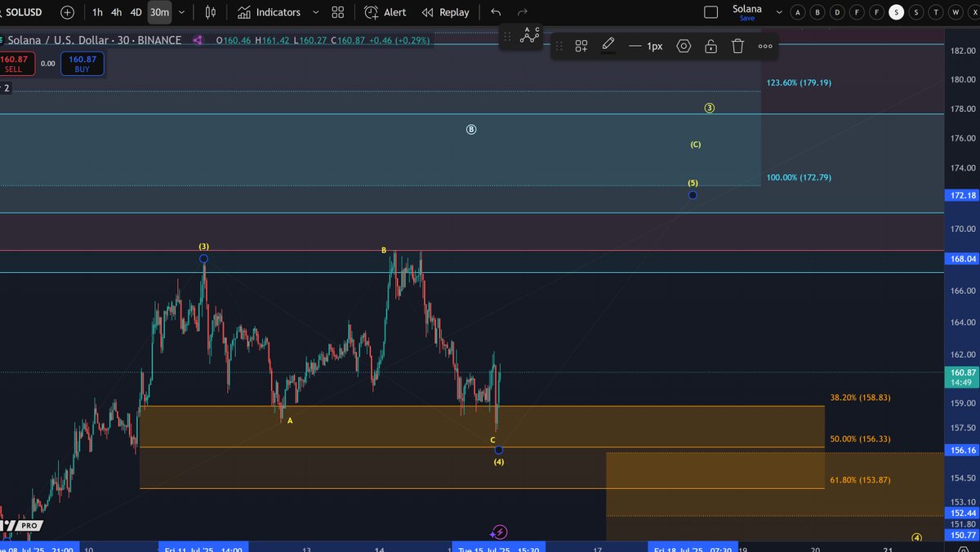The height and width of the screenshot is (552, 980).
Task: Open the pencil line color picker
Action: pyautogui.click(x=608, y=46)
